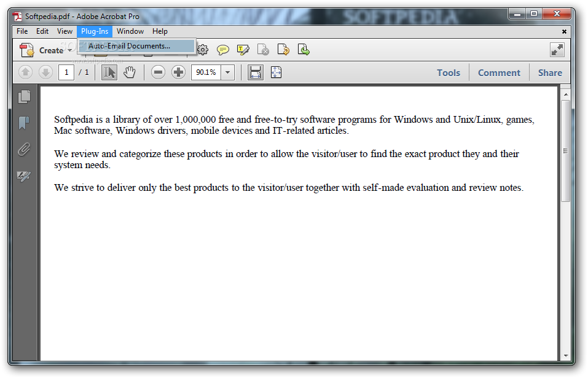This screenshot has width=588, height=378.
Task: Choose the Select tool cursor icon
Action: (109, 72)
